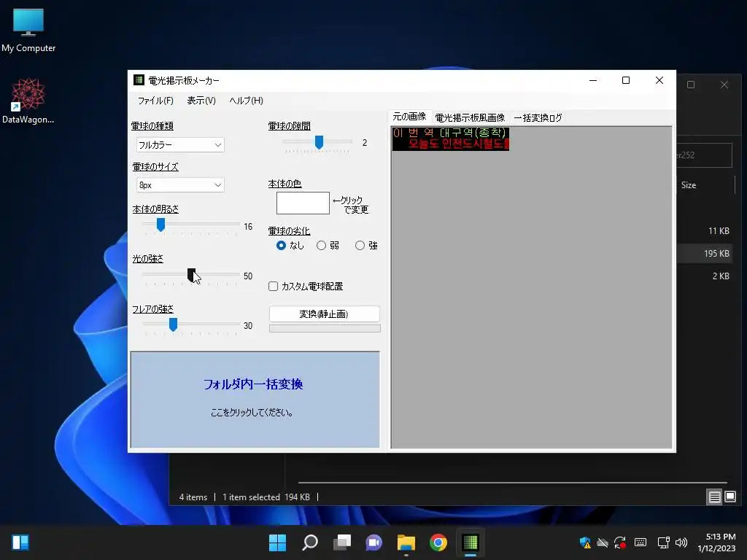The height and width of the screenshot is (560, 747).
Task: Click the File Explorer search box
Action: pyautogui.click(x=704, y=155)
